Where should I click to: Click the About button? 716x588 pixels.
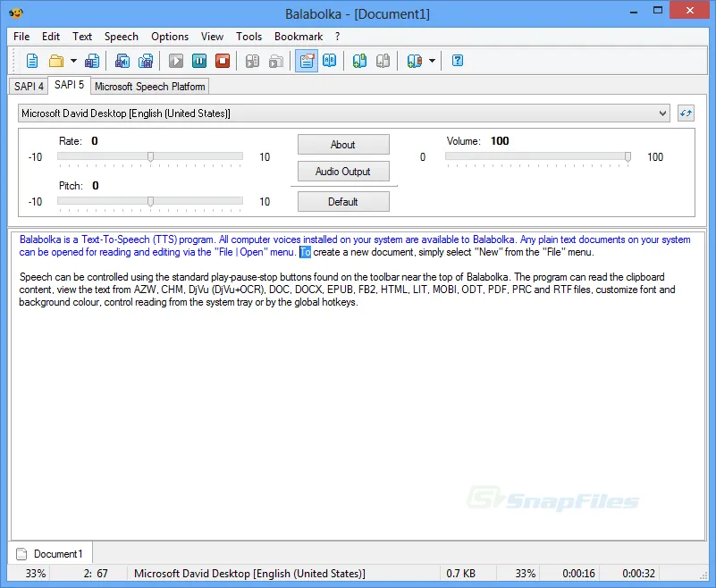click(x=343, y=144)
